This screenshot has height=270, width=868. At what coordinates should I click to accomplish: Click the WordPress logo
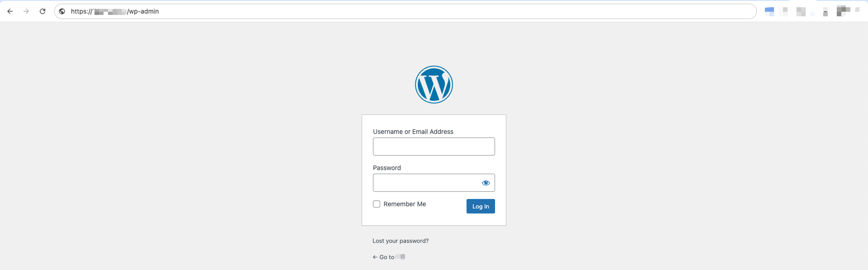[x=434, y=85]
